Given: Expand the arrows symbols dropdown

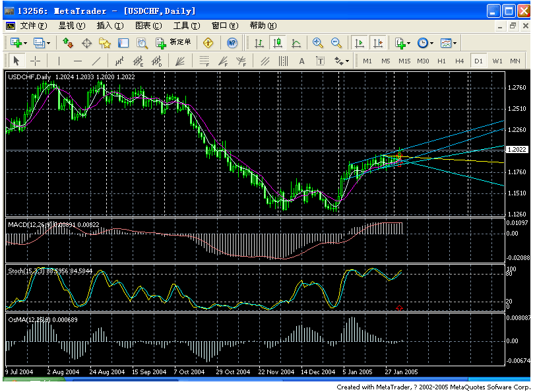Looking at the screenshot, I should (x=342, y=61).
